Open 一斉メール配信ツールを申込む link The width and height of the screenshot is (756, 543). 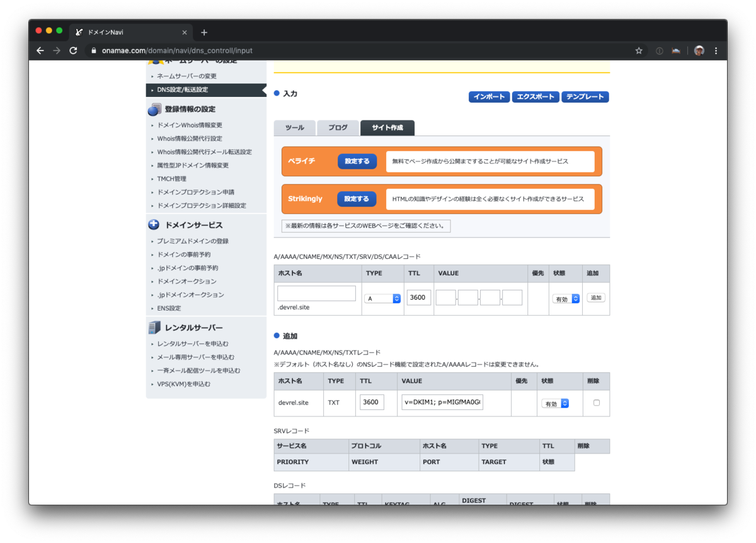[x=198, y=370]
